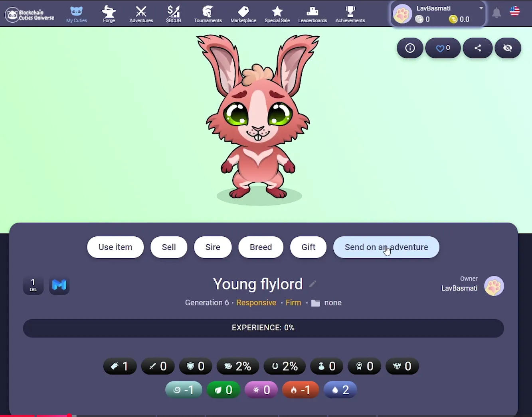Click the red fire element badge
The width and height of the screenshot is (532, 417).
301,390
